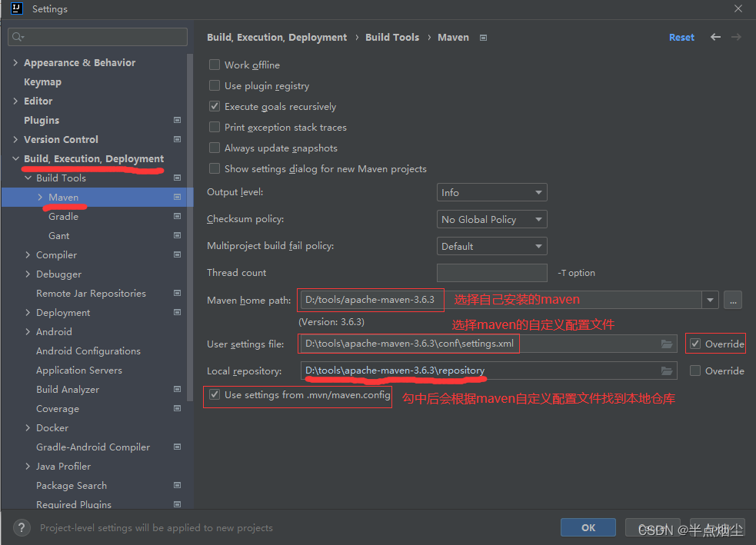Expand the Docker node
Image resolution: width=756 pixels, height=545 pixels.
[28, 427]
